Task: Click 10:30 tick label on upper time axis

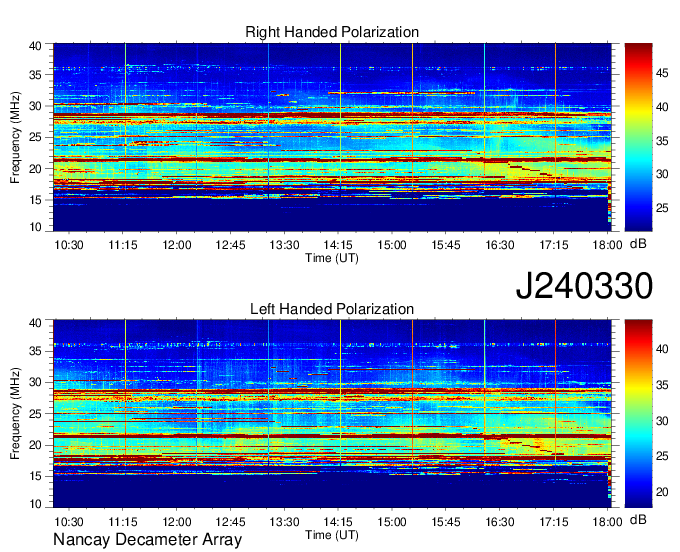Action: (69, 245)
